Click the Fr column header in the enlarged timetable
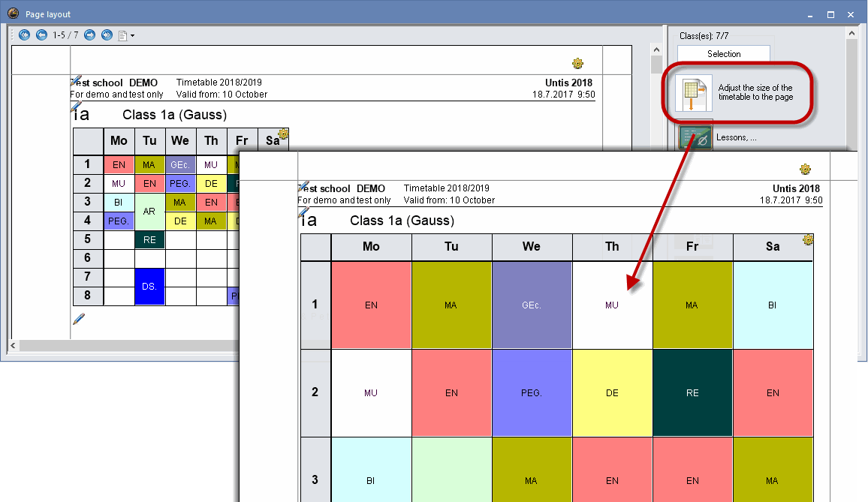Screen dimensions: 868x502 coord(692,247)
